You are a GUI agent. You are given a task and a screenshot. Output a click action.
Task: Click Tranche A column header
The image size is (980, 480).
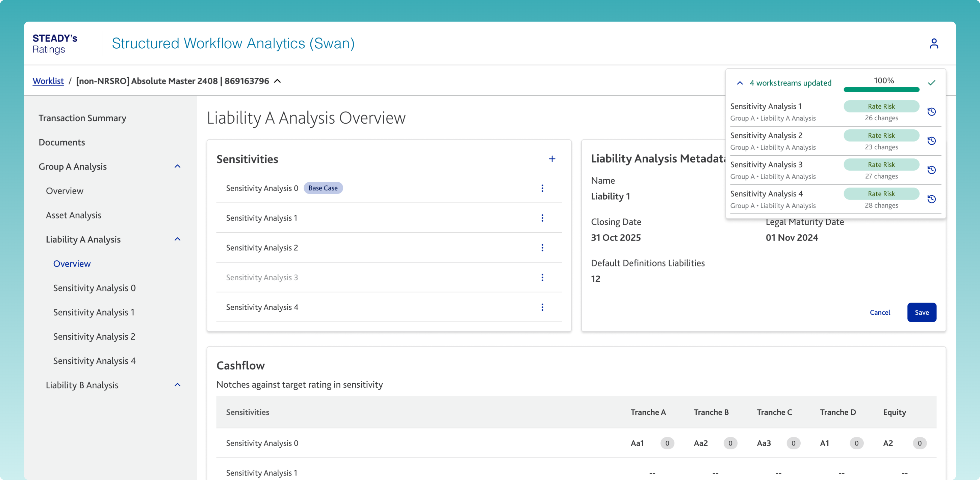[x=648, y=412]
